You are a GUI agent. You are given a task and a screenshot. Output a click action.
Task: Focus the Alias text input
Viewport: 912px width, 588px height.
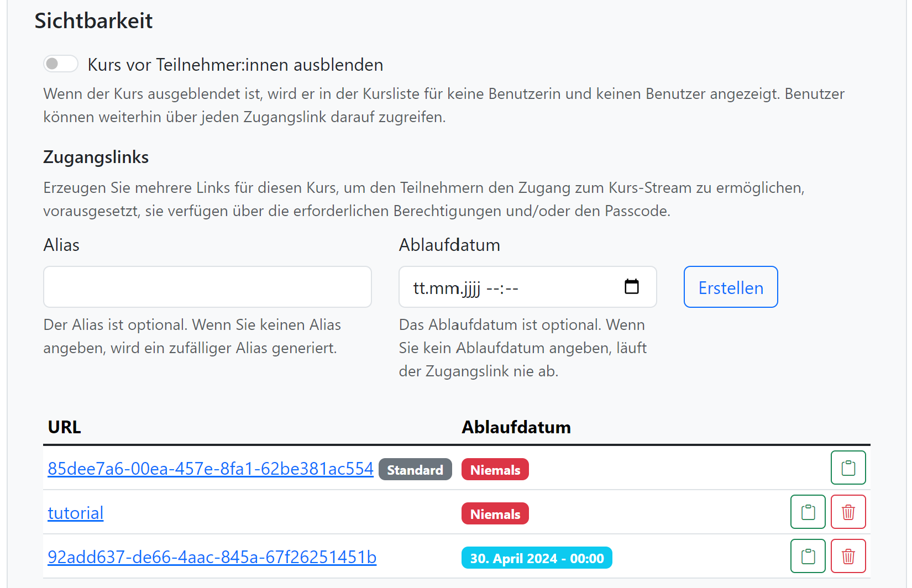[207, 287]
